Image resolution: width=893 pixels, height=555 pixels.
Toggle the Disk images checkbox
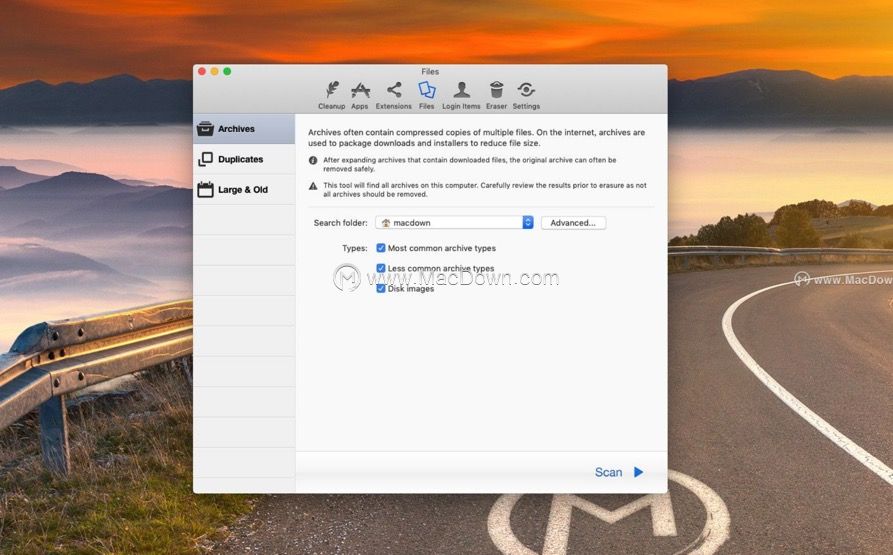[x=381, y=289]
